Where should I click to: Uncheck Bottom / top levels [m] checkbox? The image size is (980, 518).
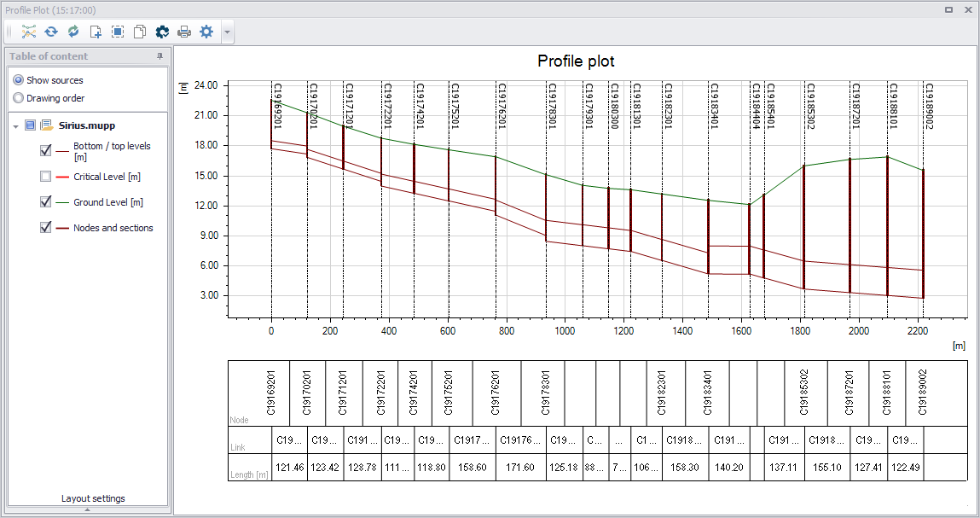click(45, 150)
